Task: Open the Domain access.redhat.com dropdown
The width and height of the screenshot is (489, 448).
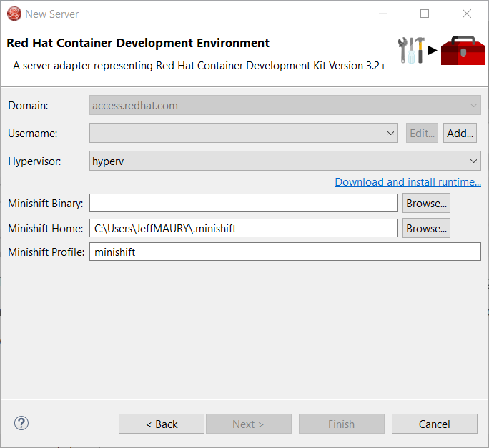Action: pos(285,106)
